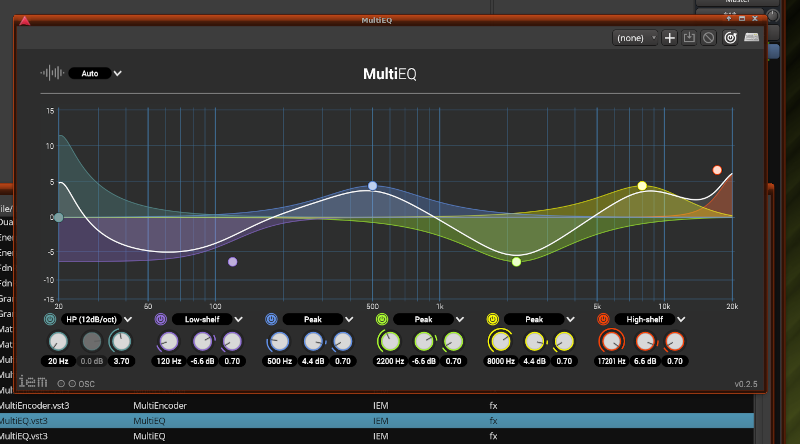Disable the HP (12dB/oct) band power button
Screen dimensions: 800x444
50,319
